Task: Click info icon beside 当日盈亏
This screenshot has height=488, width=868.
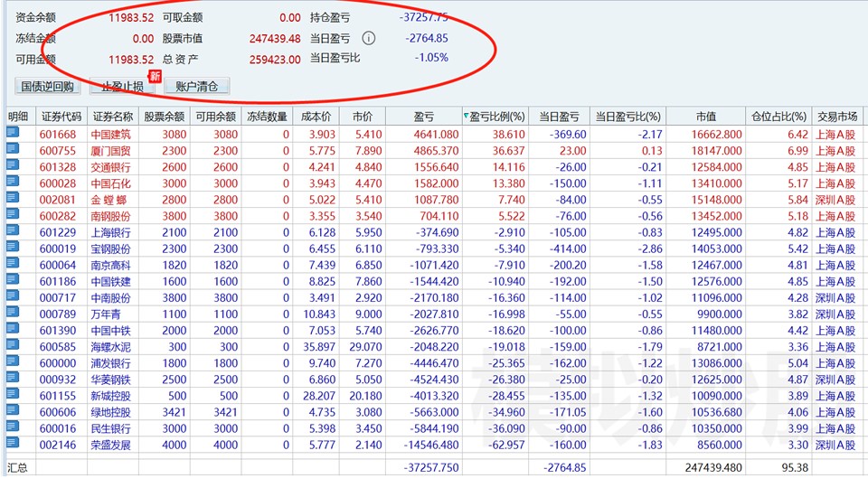Action: 369,38
